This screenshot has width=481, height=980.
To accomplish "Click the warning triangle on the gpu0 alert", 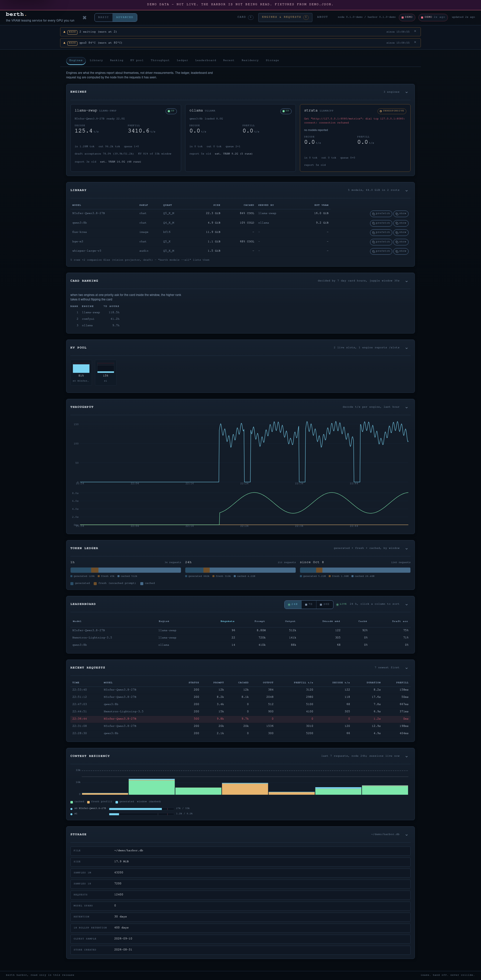I will click(64, 43).
